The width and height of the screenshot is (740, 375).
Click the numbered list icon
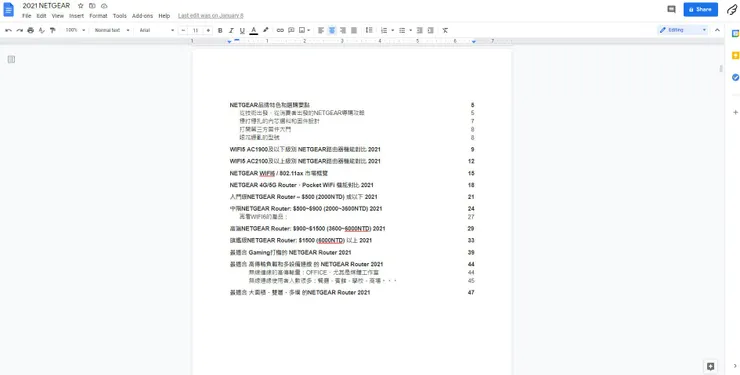click(x=384, y=30)
